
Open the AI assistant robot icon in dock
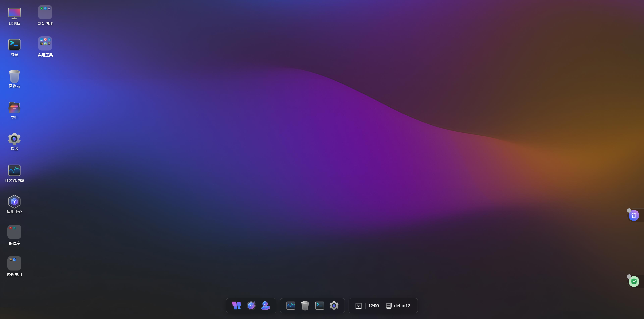click(251, 306)
